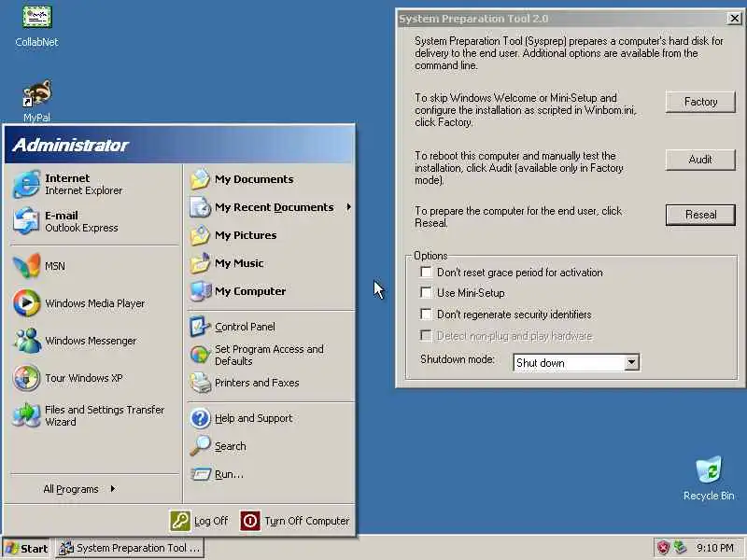Select System Preparation Tool taskbar button
This screenshot has width=747, height=560.
(130, 549)
